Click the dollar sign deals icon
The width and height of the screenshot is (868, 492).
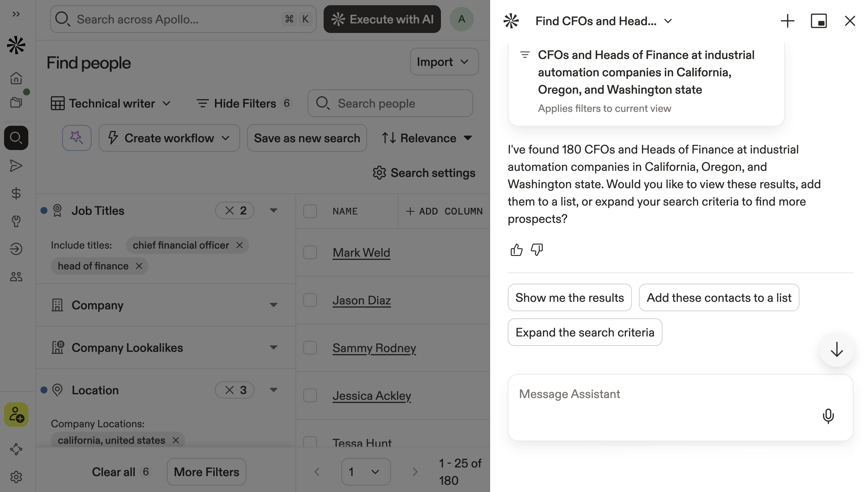(x=16, y=193)
